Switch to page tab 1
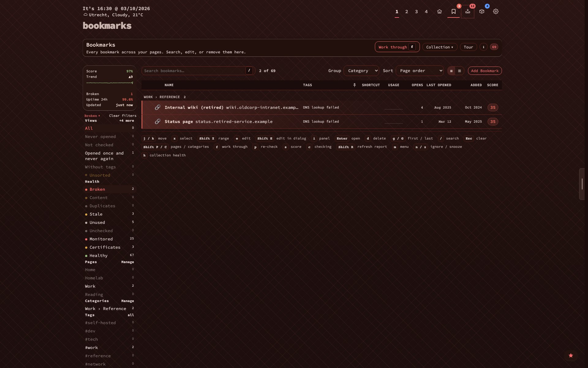Viewport: 588px width, 368px height. pyautogui.click(x=397, y=11)
